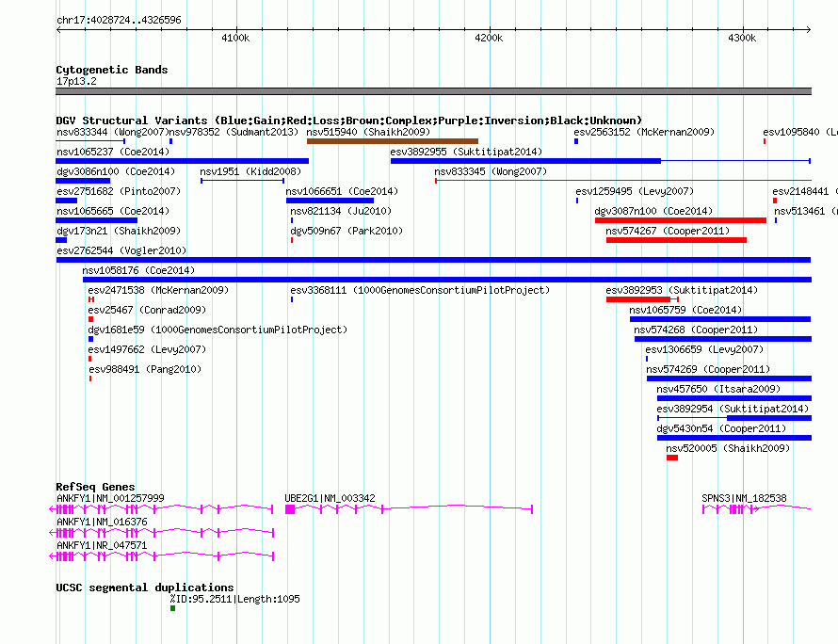Click the 4300k ruler tick label
Viewport: 838px width, 644px height.
coord(742,38)
